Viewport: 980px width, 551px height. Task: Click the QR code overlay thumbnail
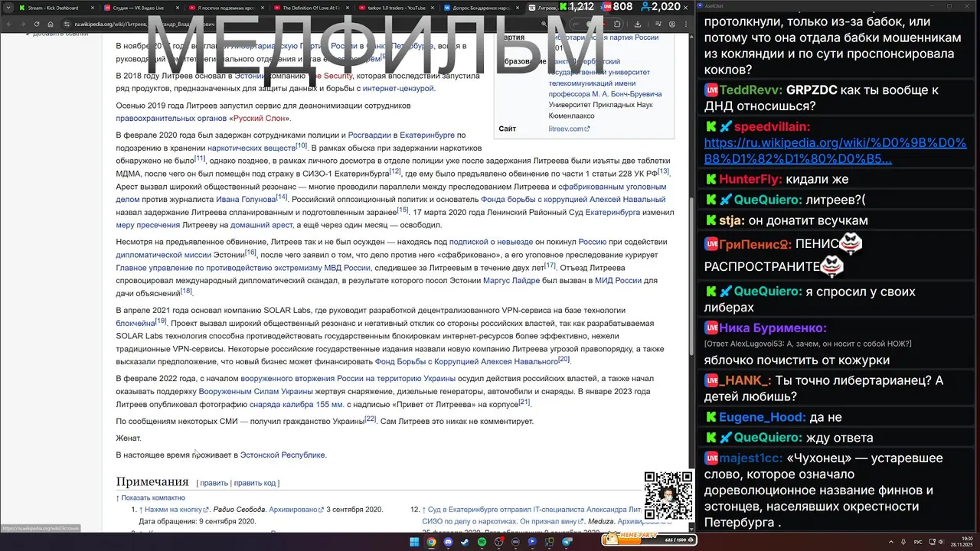(x=668, y=495)
